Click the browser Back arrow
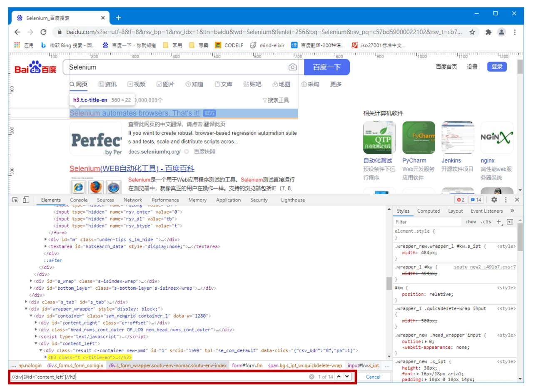The width and height of the screenshot is (533, 392). point(17,32)
